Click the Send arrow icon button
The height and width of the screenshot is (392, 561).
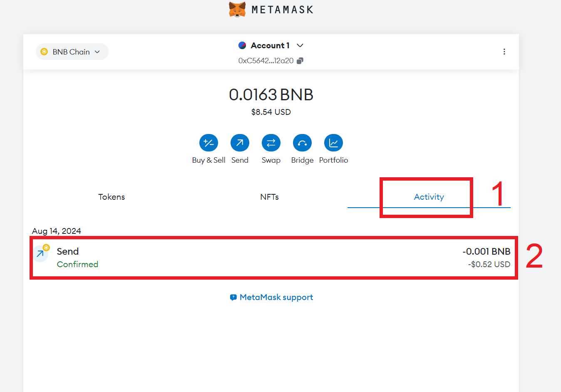pyautogui.click(x=240, y=143)
